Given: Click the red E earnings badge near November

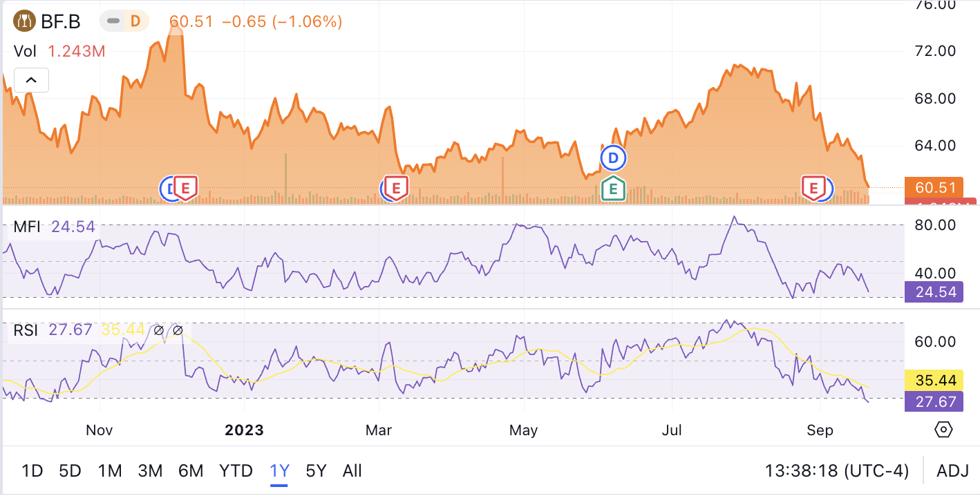Looking at the screenshot, I should (x=185, y=187).
